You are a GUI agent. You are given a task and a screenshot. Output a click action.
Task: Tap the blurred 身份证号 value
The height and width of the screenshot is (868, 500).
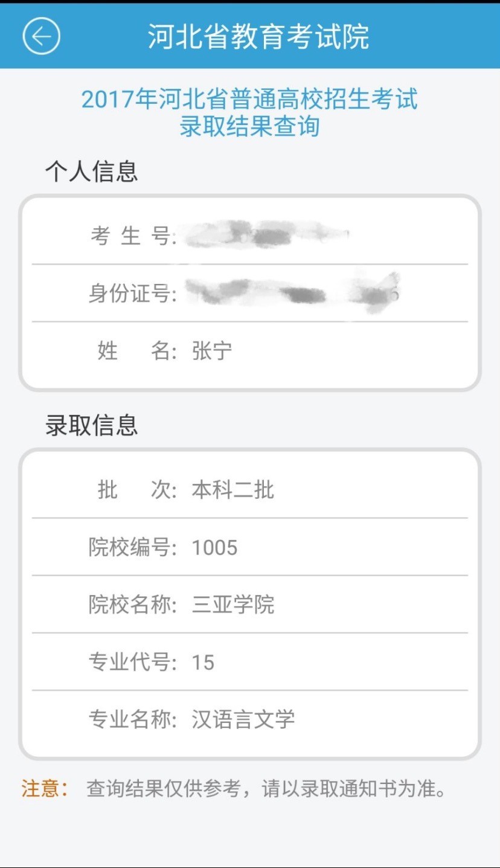click(x=293, y=294)
